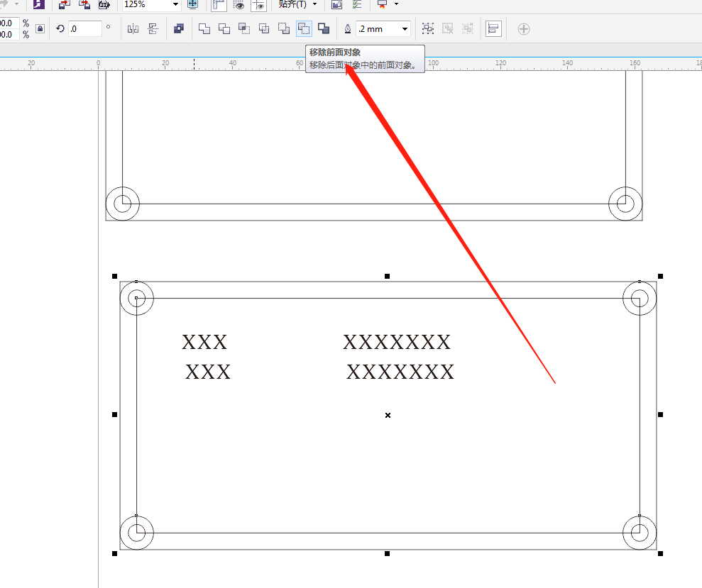Open the .2 mm outline width dropdown

pyautogui.click(x=405, y=29)
